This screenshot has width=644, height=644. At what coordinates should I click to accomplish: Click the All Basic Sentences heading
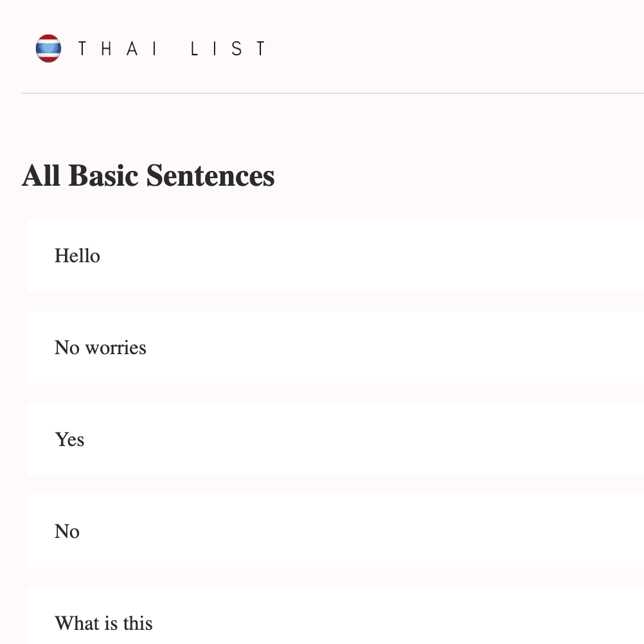point(148,175)
